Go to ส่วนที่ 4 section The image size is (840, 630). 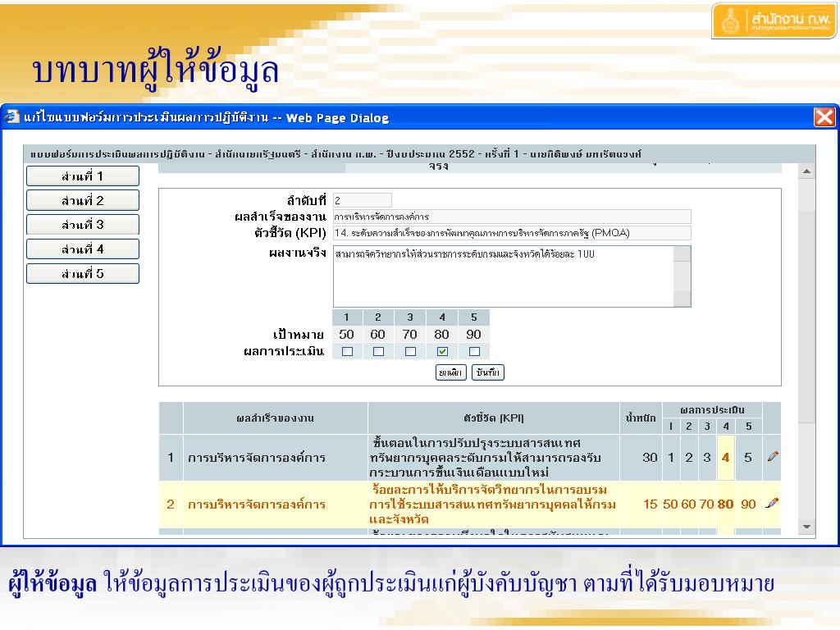(x=83, y=249)
